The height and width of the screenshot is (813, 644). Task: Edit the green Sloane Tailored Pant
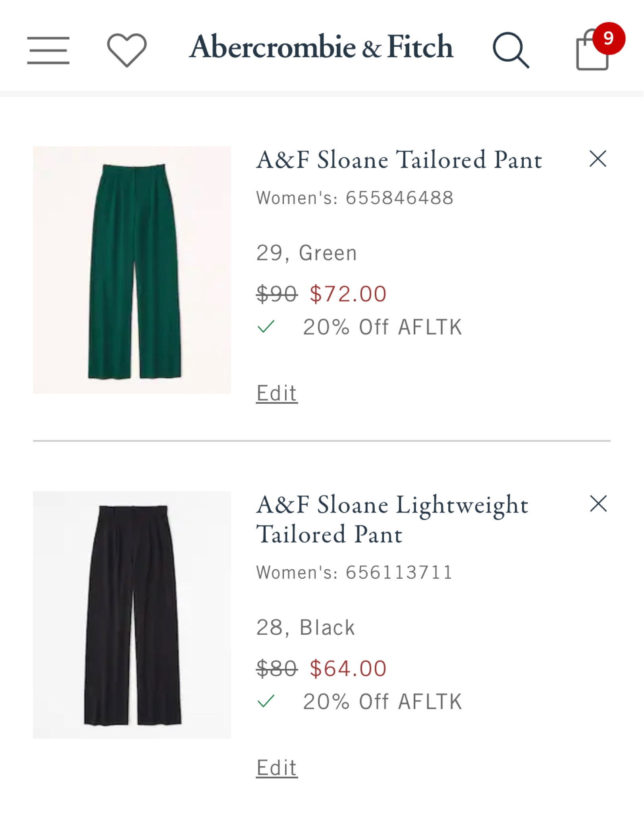pyautogui.click(x=277, y=393)
